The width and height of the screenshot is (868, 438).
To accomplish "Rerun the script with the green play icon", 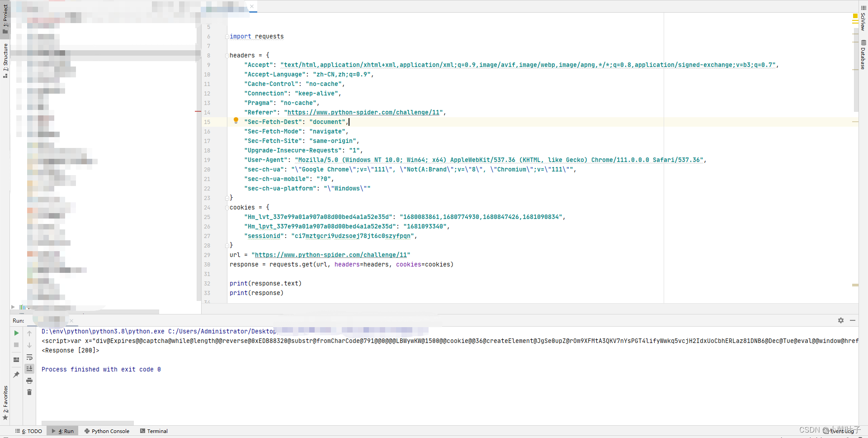I will click(16, 333).
